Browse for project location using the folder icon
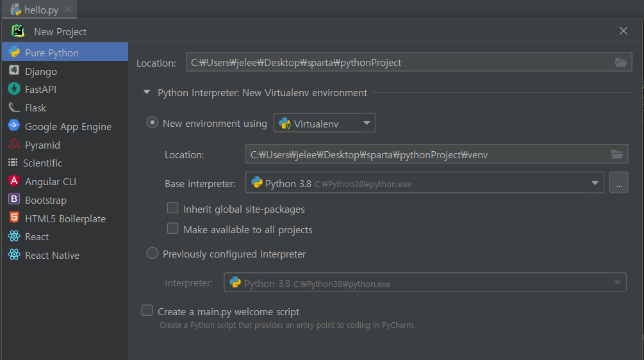 click(620, 62)
